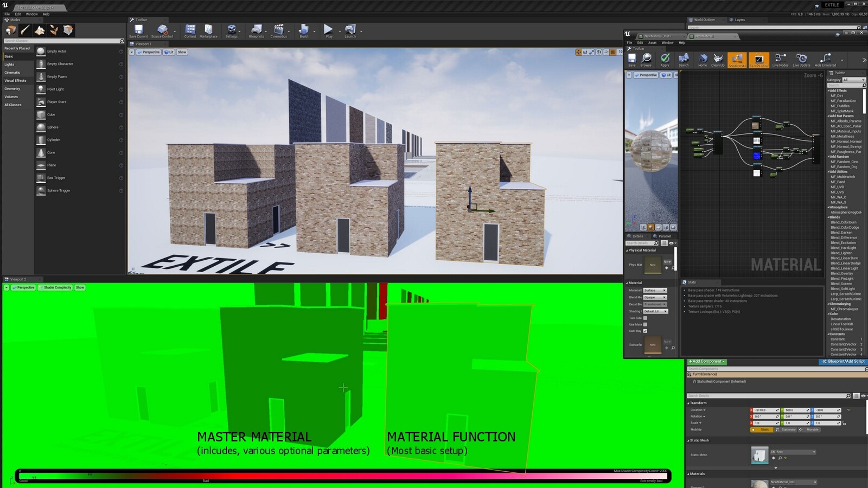Screen dimensions: 868x488
Task: Expand hidden material editor toolbar items
Action: tap(864, 60)
